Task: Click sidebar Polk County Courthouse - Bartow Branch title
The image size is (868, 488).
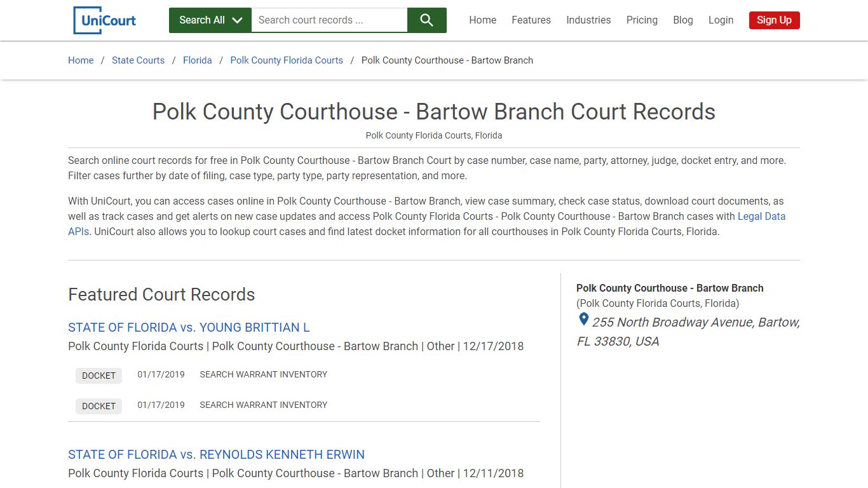Action: (x=670, y=288)
